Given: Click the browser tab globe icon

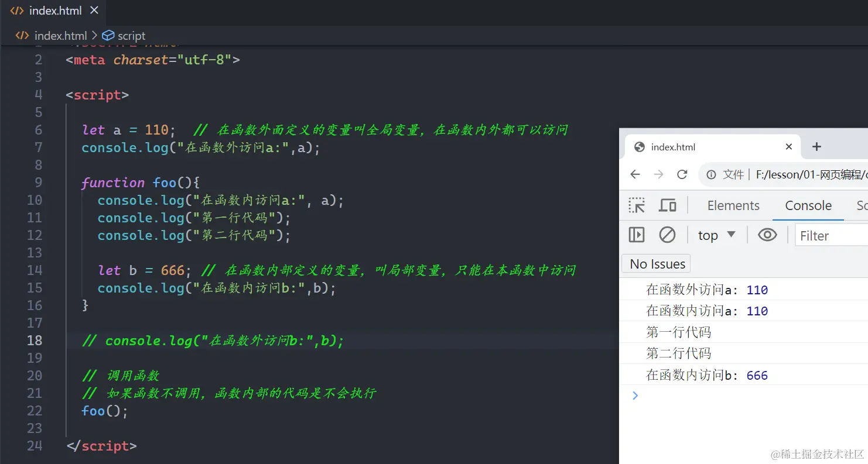Looking at the screenshot, I should [x=640, y=147].
